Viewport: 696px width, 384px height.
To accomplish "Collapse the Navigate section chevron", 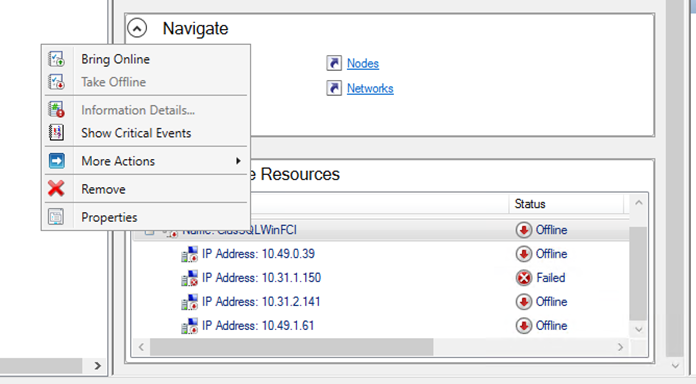I will [x=137, y=28].
